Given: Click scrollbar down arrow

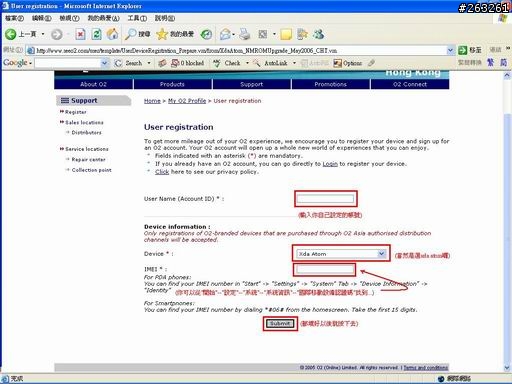Looking at the screenshot, I should click(507, 368).
